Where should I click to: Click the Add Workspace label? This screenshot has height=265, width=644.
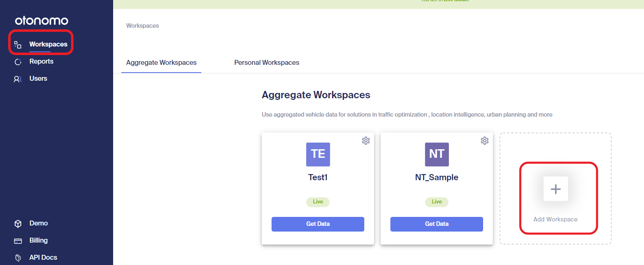pyautogui.click(x=555, y=219)
